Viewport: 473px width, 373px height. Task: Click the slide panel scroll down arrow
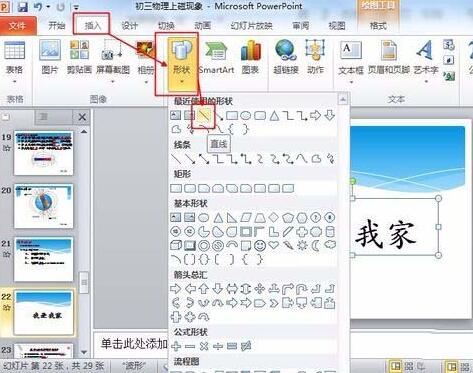(x=84, y=352)
